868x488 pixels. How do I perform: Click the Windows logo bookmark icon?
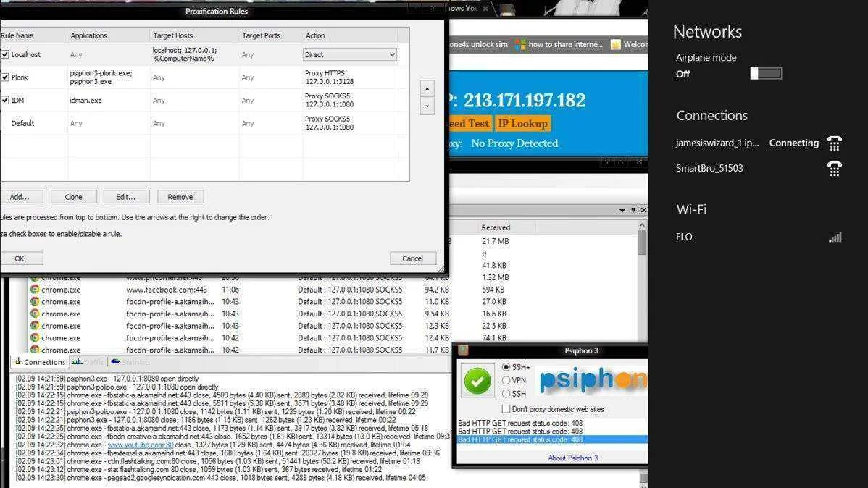pyautogui.click(x=519, y=44)
